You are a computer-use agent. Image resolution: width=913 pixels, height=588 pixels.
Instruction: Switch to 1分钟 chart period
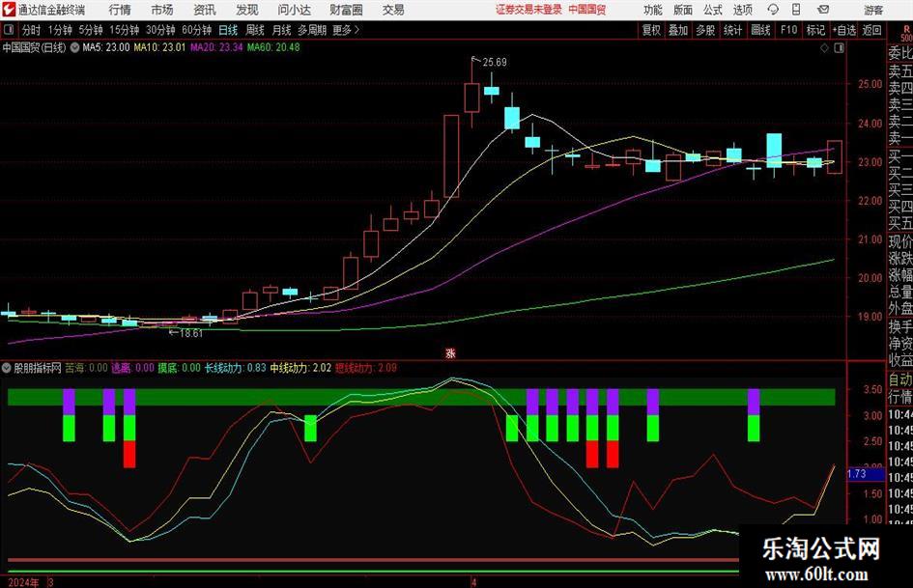coord(60,30)
